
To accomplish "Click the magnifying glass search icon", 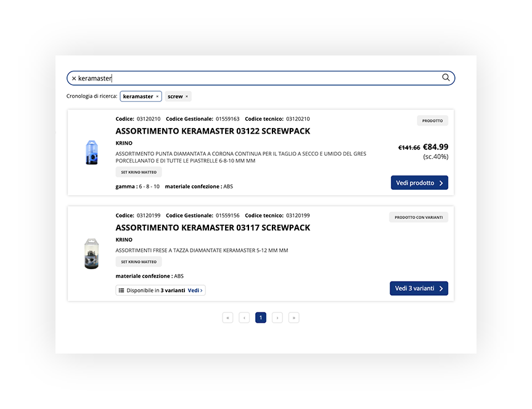I will click(446, 78).
